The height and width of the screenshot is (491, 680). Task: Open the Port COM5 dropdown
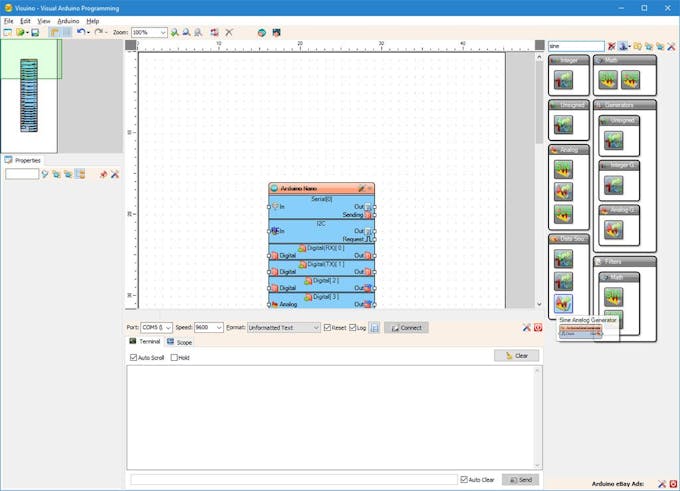(x=168, y=327)
